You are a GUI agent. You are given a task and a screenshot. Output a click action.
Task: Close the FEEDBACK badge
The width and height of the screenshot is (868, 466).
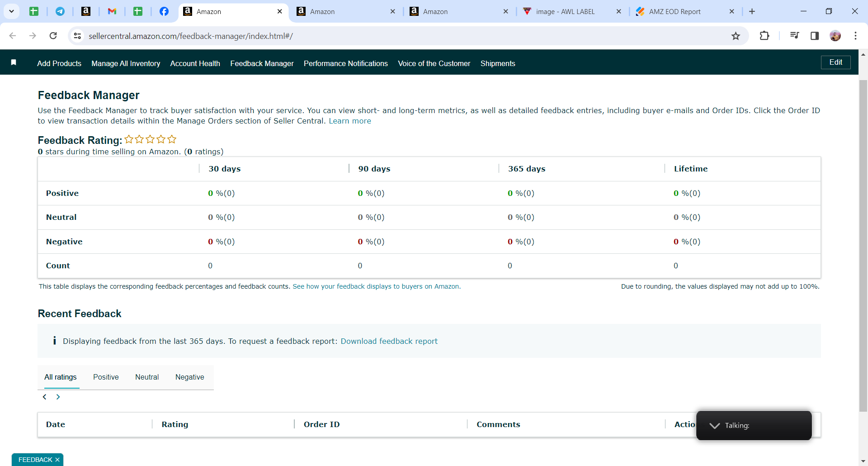[x=57, y=460]
